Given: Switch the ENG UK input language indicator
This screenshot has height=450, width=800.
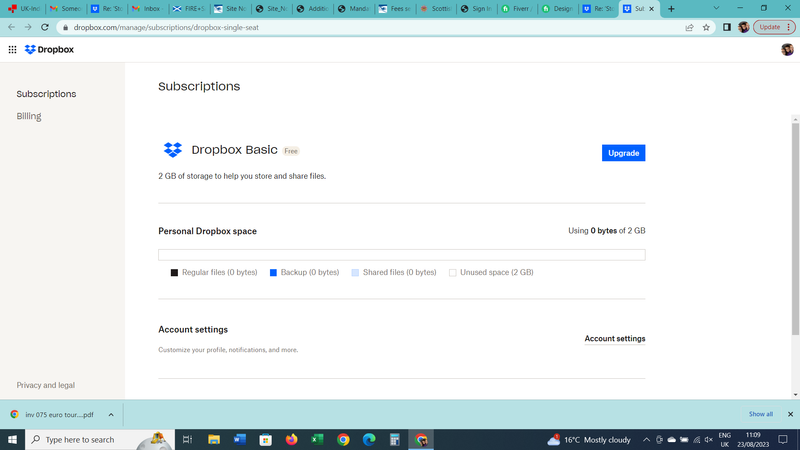Looking at the screenshot, I should point(724,439).
